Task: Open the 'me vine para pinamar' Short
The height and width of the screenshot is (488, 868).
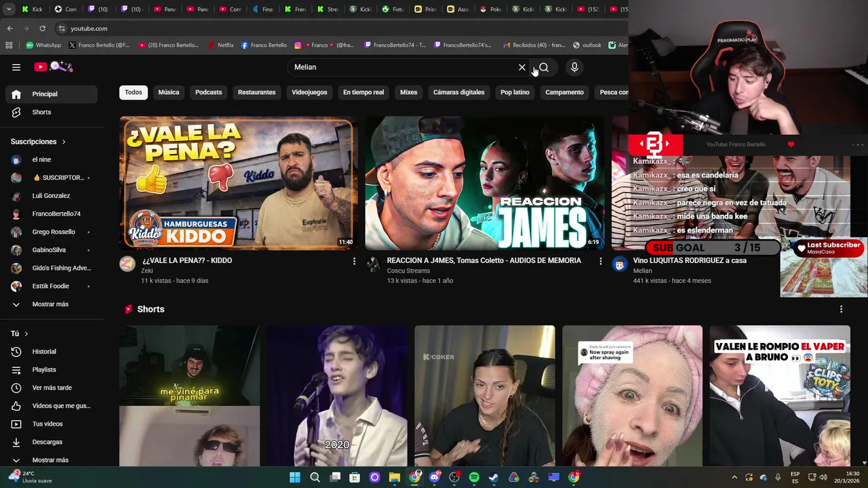Action: [x=190, y=396]
